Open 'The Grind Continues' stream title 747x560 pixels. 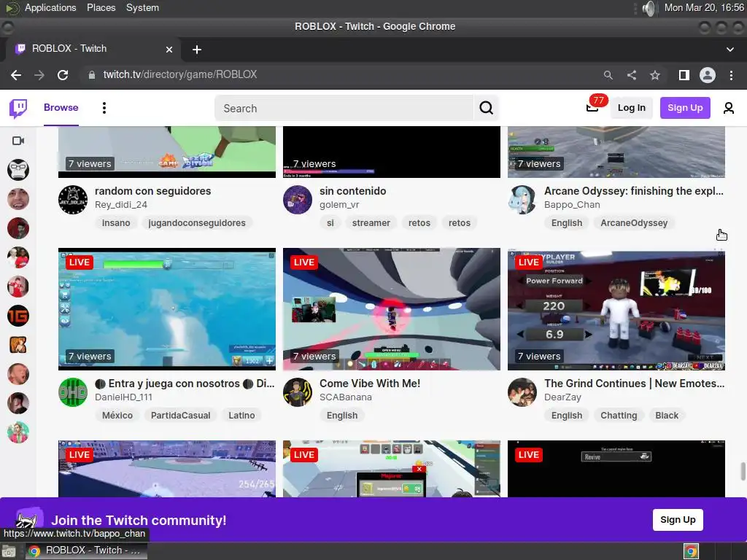tap(634, 384)
